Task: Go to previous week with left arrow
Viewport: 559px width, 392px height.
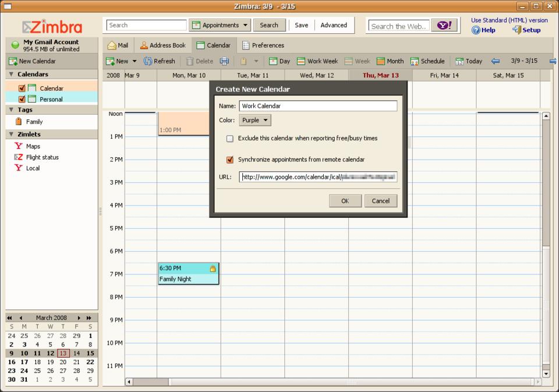Action: (496, 61)
